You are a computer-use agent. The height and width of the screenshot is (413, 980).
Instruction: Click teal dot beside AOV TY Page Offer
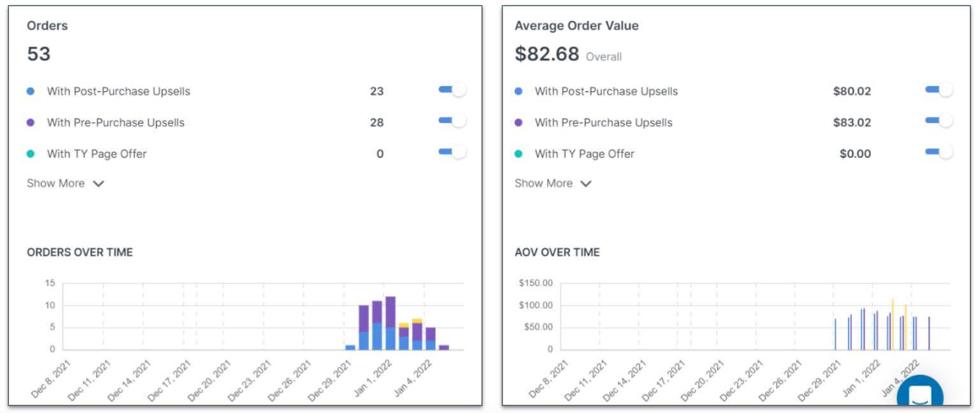click(518, 154)
